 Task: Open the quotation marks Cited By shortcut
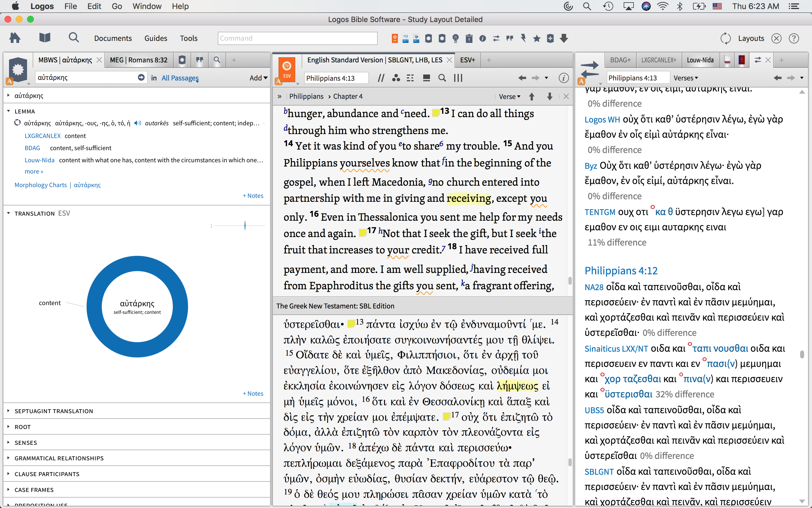point(510,38)
